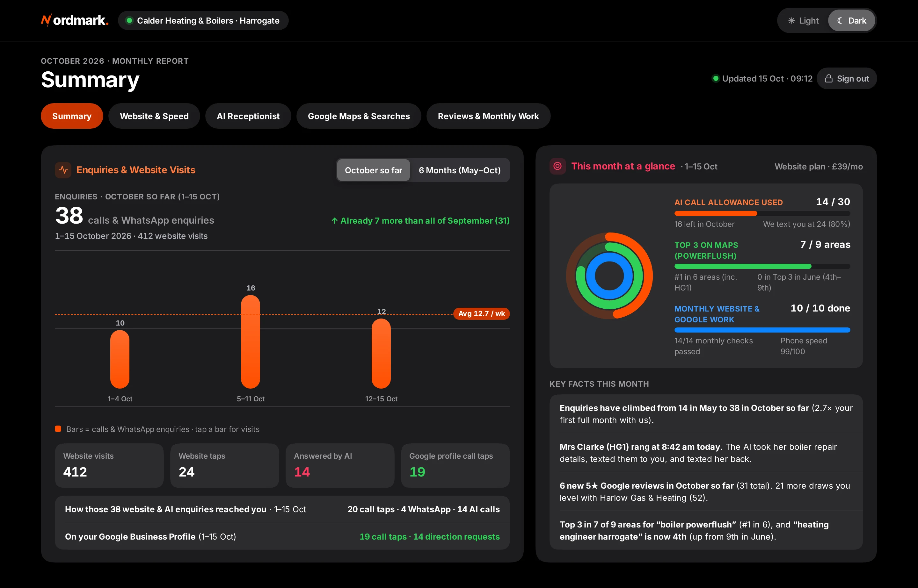Click the Google profile call taps card
Screen dimensions: 918x588
[455, 465]
